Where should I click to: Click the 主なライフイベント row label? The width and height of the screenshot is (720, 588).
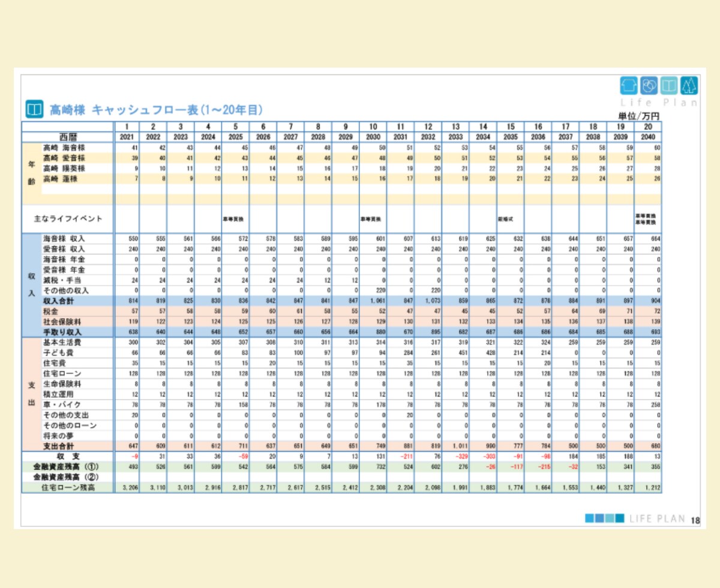pyautogui.click(x=68, y=219)
